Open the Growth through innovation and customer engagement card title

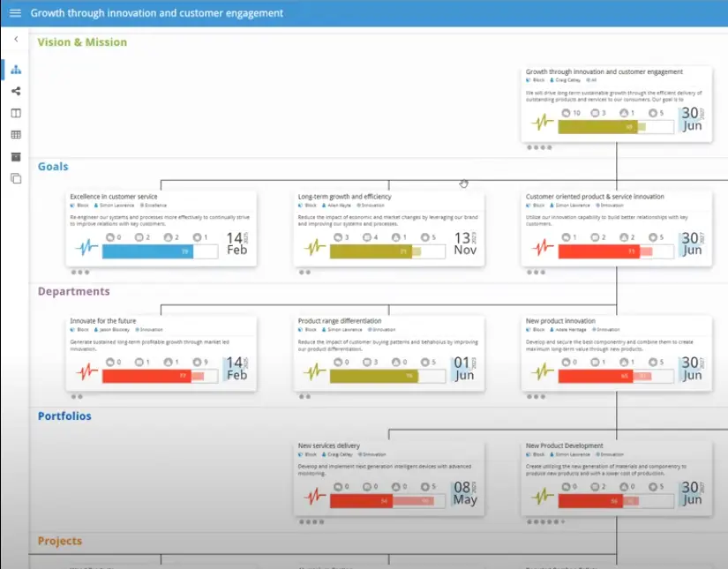[604, 72]
